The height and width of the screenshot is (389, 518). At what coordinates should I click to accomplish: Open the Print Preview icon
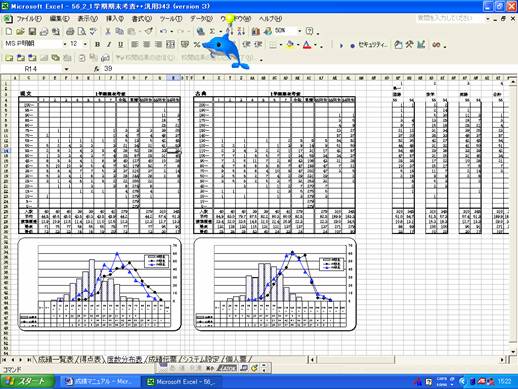click(x=82, y=31)
